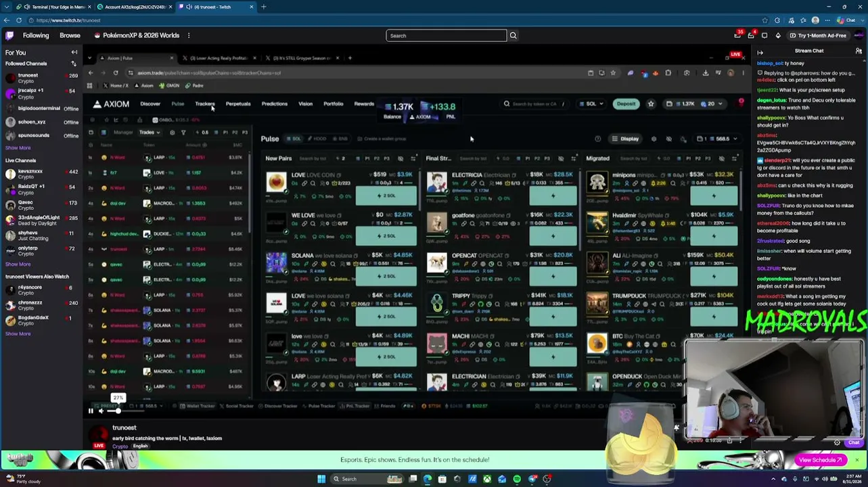This screenshot has width=868, height=487.
Task: Expand Show More under Viewers Also Watch
Action: pos(18,333)
